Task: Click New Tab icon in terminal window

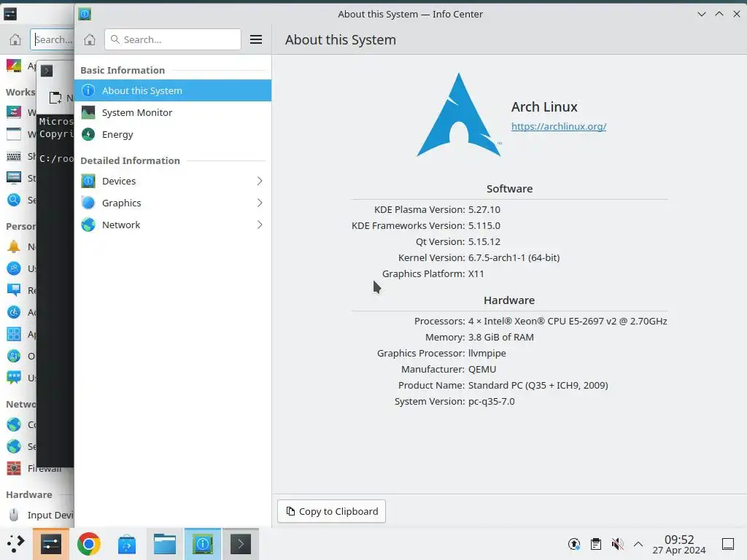Action: [55, 98]
